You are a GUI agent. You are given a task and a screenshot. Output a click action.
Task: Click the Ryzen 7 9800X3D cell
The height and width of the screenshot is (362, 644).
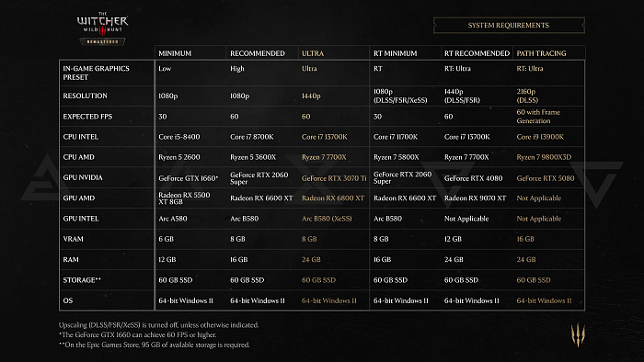click(544, 157)
